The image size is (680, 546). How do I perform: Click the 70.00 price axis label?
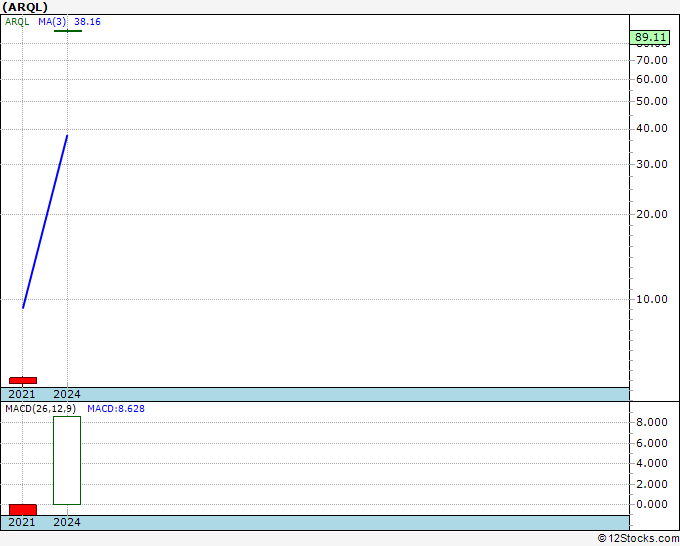point(651,60)
